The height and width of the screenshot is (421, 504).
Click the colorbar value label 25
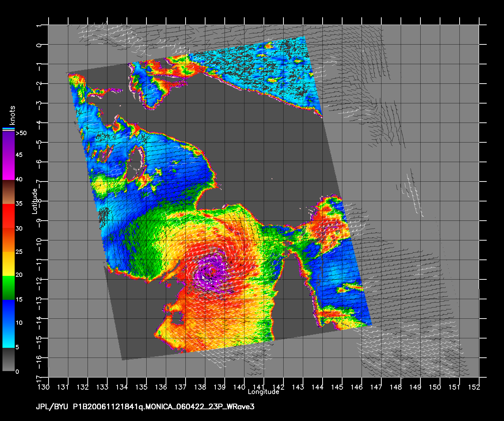pyautogui.click(x=19, y=252)
